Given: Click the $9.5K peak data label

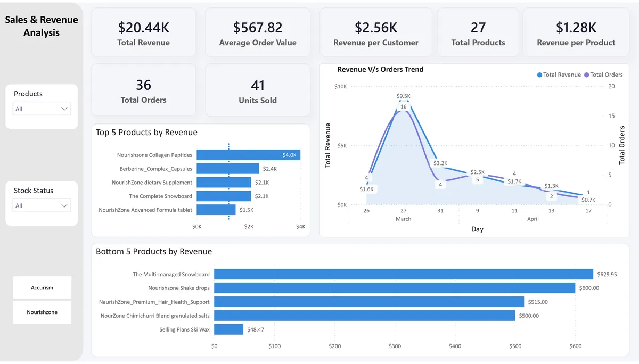Looking at the screenshot, I should (404, 96).
